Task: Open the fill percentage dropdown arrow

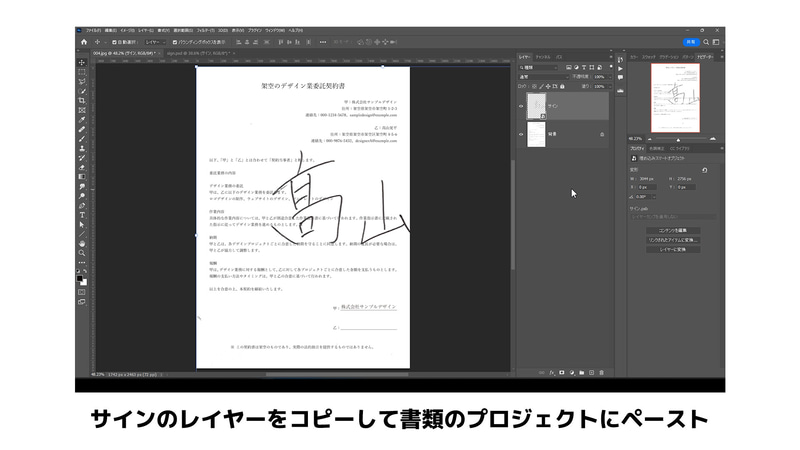Action: click(610, 87)
